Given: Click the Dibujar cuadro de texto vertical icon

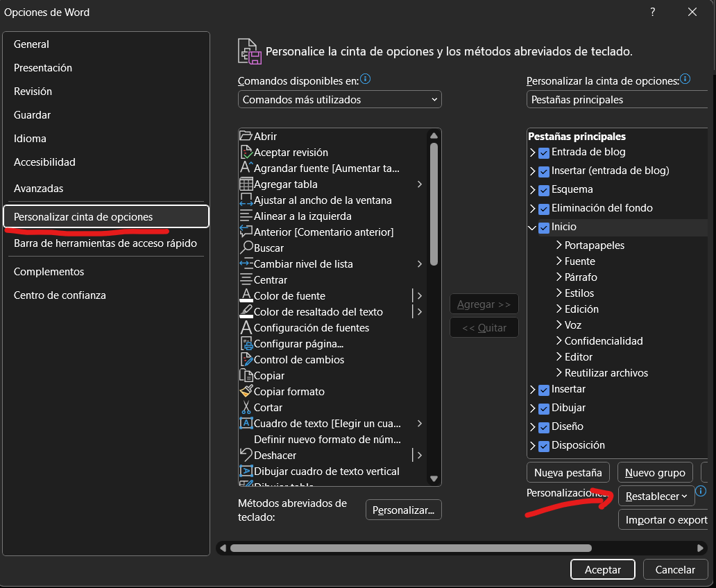Looking at the screenshot, I should pyautogui.click(x=246, y=471).
